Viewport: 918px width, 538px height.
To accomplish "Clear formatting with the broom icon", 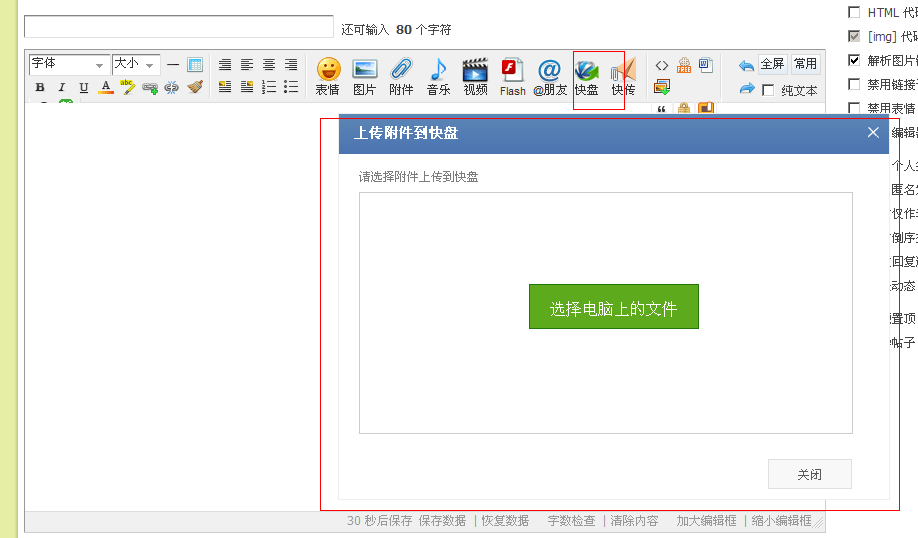I will 195,87.
